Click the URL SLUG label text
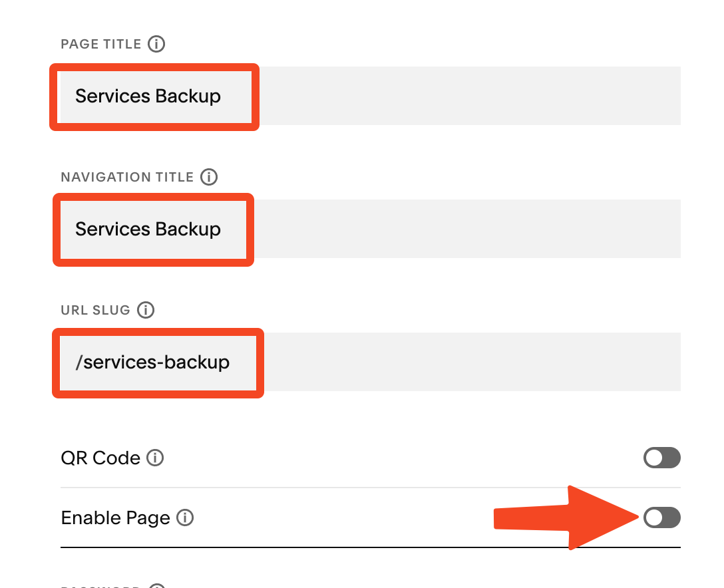The height and width of the screenshot is (588, 724). tap(95, 311)
